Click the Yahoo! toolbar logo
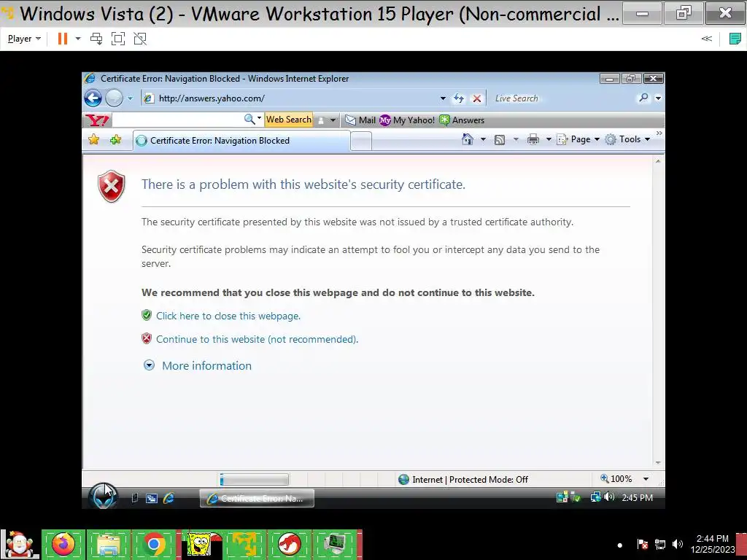 click(x=98, y=120)
